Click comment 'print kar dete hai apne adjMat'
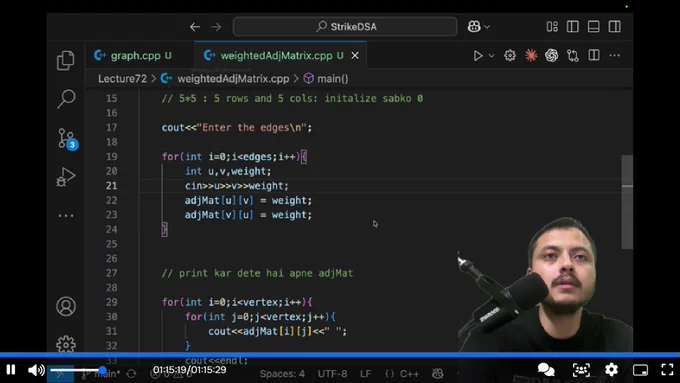 (x=258, y=273)
